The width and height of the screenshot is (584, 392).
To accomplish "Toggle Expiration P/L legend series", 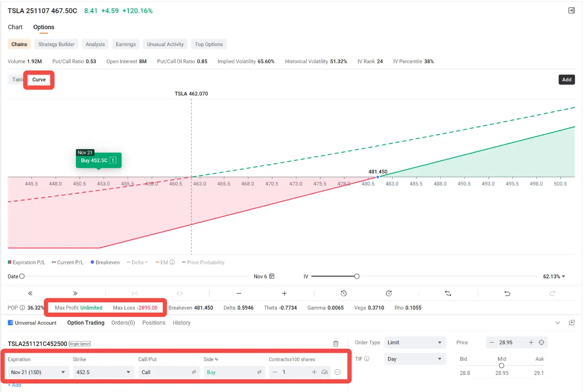I will coord(26,262).
